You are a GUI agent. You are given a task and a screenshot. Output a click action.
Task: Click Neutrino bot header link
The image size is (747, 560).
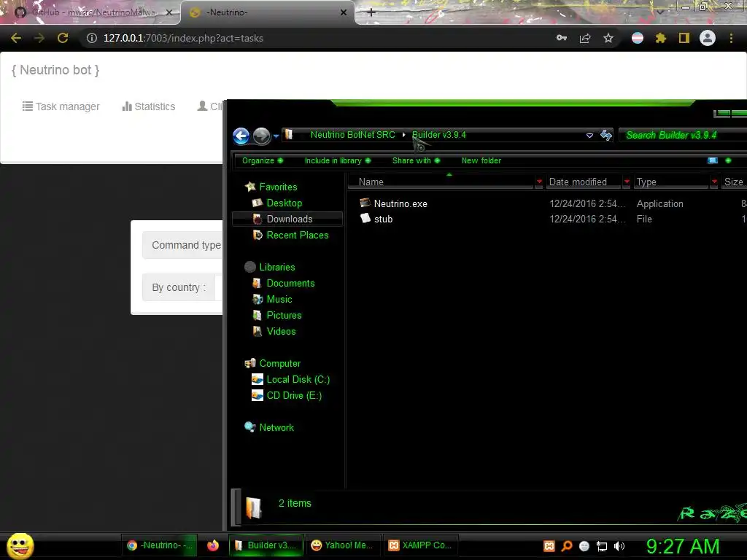point(55,70)
